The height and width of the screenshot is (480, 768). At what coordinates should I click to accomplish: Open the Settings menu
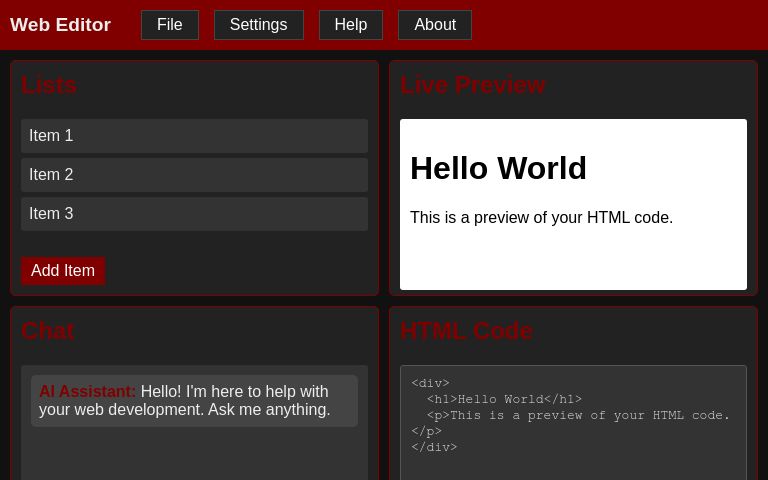coord(258,25)
